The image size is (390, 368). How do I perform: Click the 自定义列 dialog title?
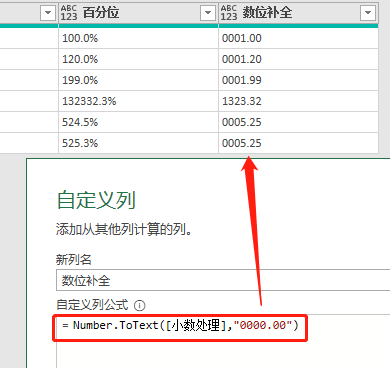click(x=96, y=200)
